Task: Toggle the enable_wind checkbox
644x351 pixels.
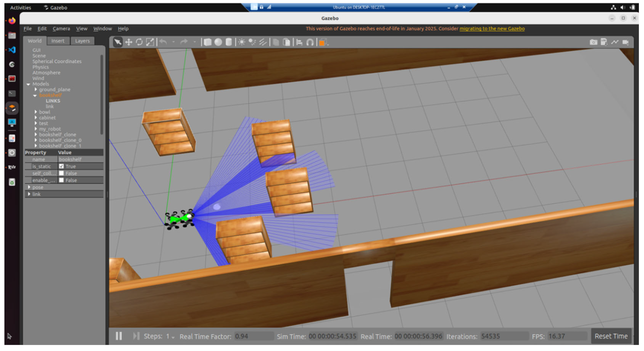Action: [x=61, y=180]
